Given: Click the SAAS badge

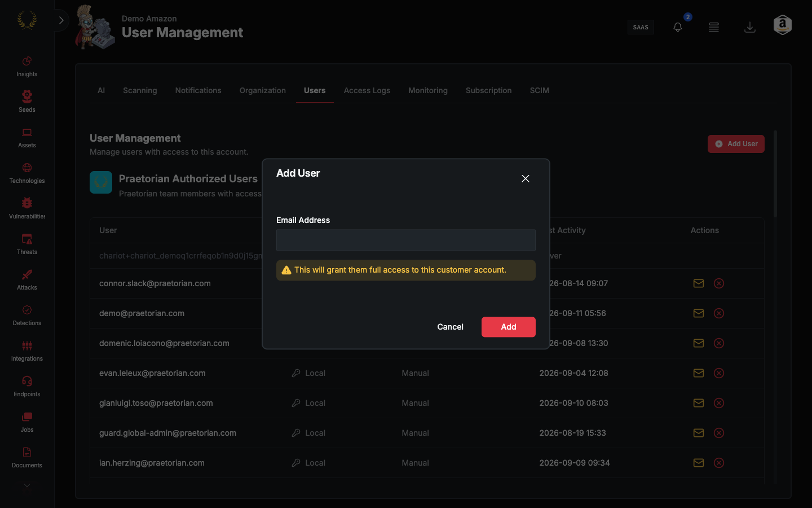Looking at the screenshot, I should 641,27.
